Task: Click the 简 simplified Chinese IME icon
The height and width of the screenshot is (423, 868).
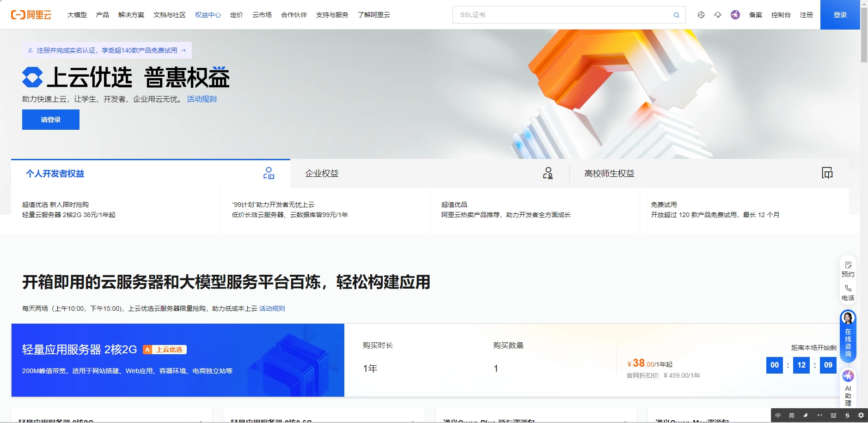Action: tap(792, 415)
